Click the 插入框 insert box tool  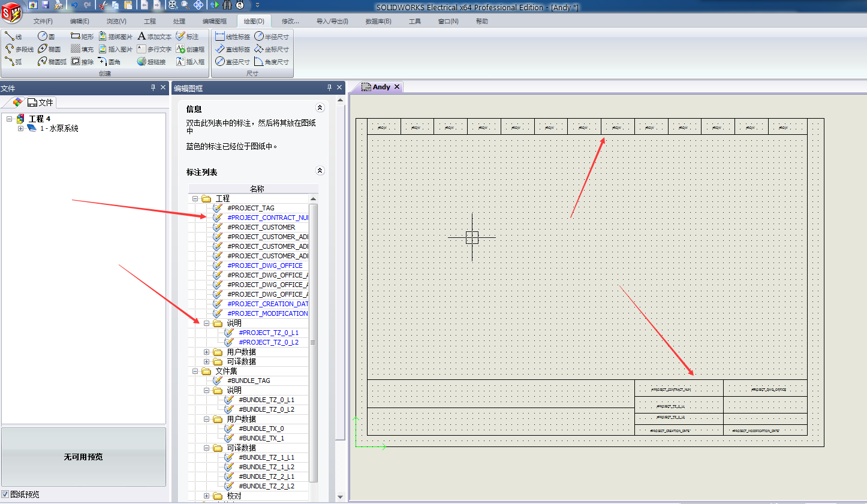190,62
